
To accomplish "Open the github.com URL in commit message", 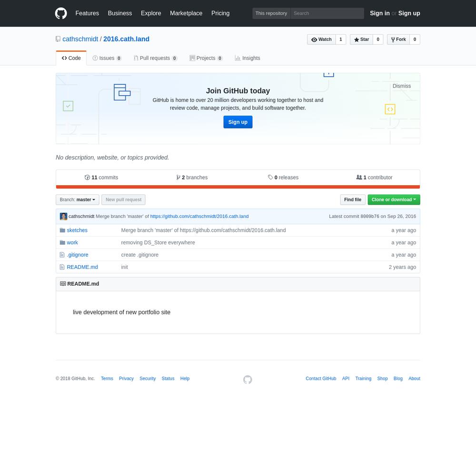I will point(199,216).
